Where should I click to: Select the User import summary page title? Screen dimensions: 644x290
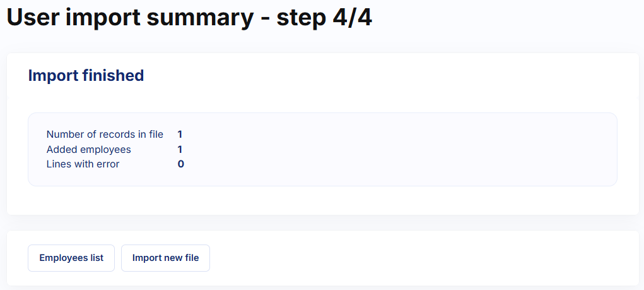click(x=189, y=17)
